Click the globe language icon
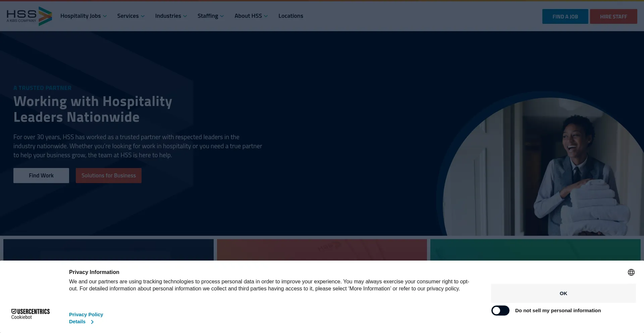Viewport: 644px width, 333px height. point(631,272)
